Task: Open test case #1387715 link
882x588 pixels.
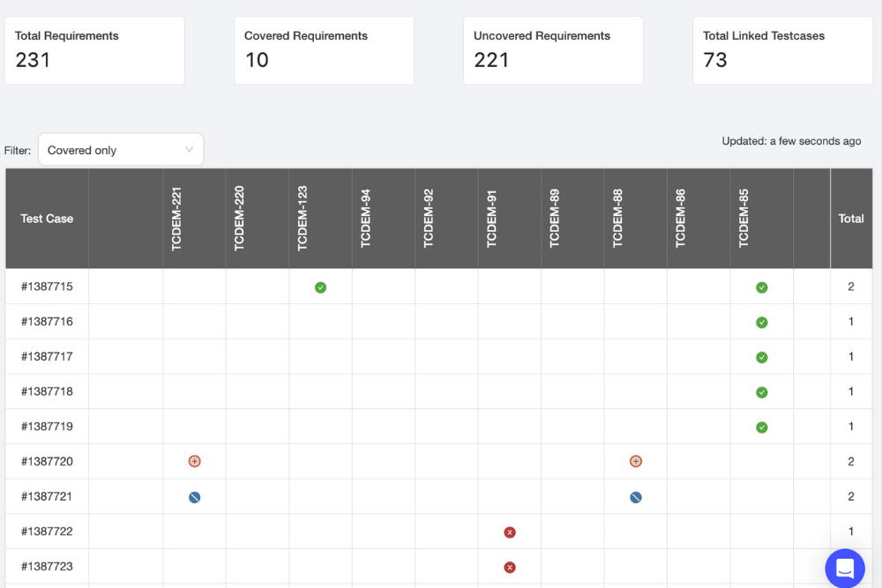Action: click(47, 287)
